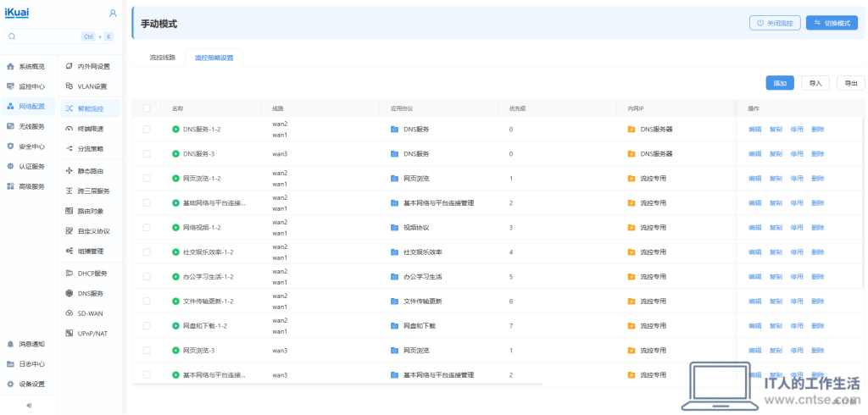Open 路由对象 submenu item
Image resolution: width=868 pixels, height=415 pixels.
point(90,211)
